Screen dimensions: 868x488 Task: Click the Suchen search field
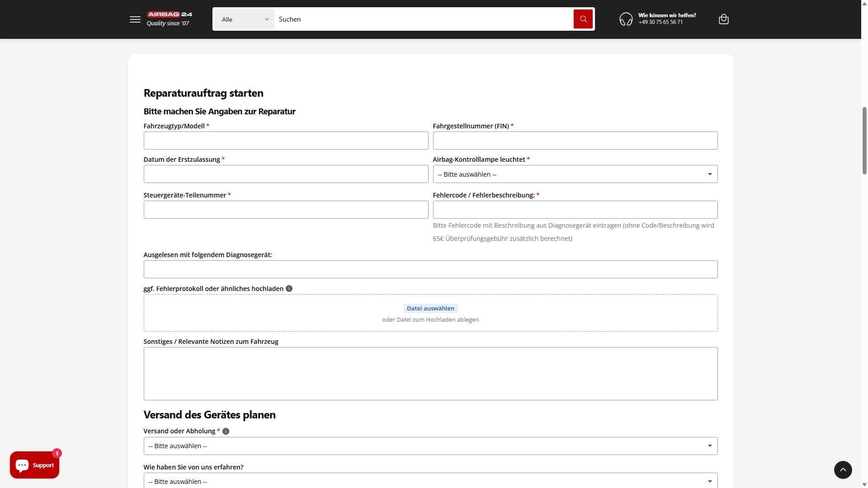pyautogui.click(x=423, y=19)
